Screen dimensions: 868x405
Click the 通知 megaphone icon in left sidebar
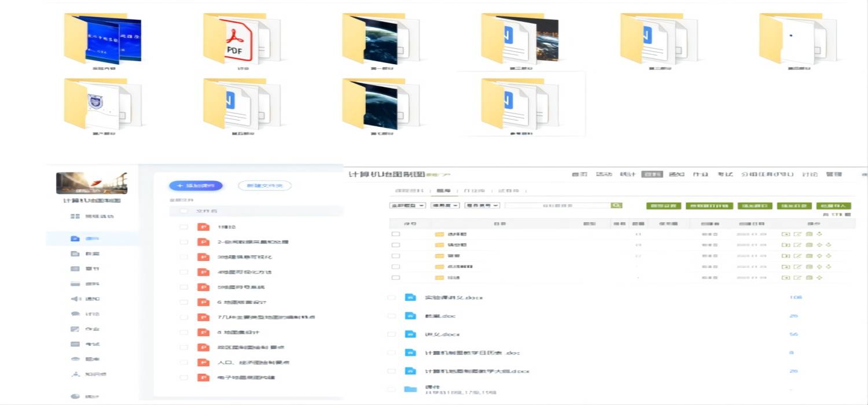pos(75,299)
